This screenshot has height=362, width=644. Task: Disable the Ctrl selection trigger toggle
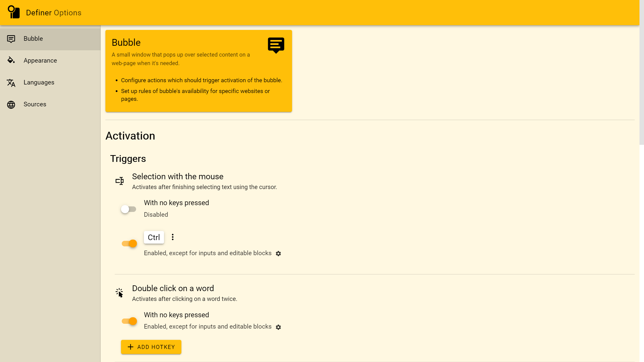click(x=129, y=243)
